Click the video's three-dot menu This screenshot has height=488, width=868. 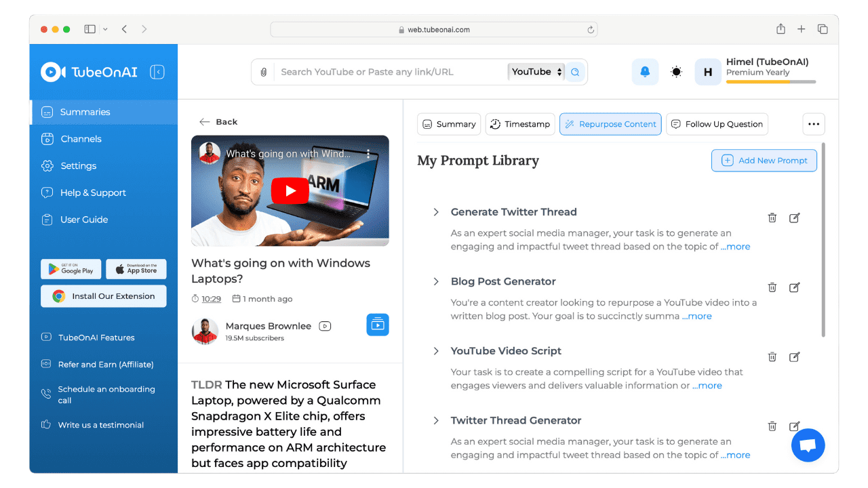click(368, 154)
